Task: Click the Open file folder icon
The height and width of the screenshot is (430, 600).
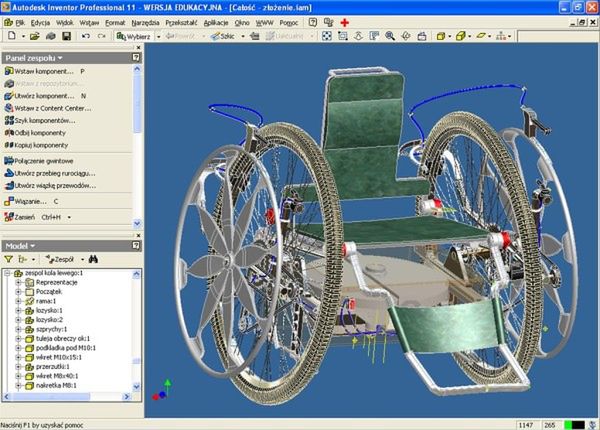Action: click(35, 36)
